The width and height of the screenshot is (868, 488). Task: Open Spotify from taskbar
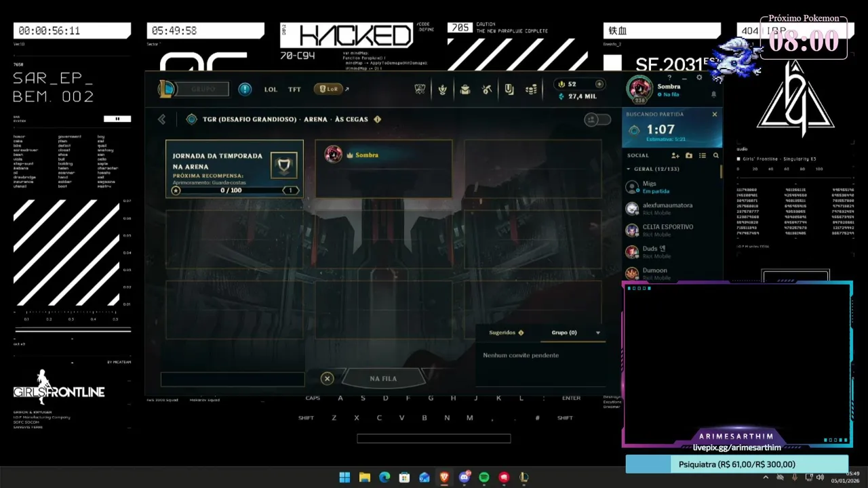pyautogui.click(x=484, y=477)
